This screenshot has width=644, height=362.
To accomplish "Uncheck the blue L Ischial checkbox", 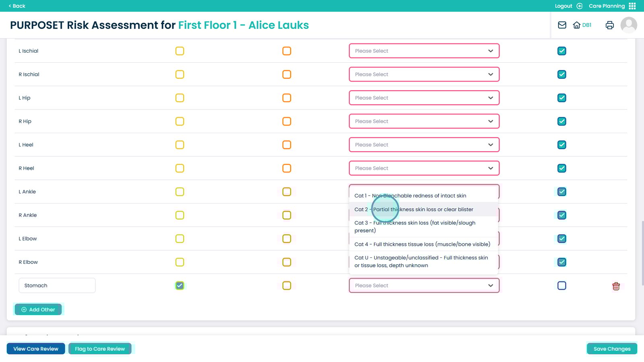I will pyautogui.click(x=561, y=51).
